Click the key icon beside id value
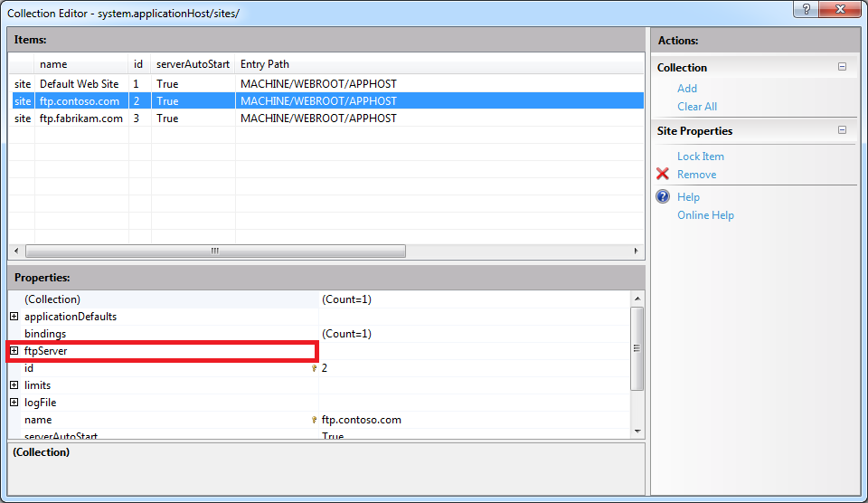 (x=315, y=368)
